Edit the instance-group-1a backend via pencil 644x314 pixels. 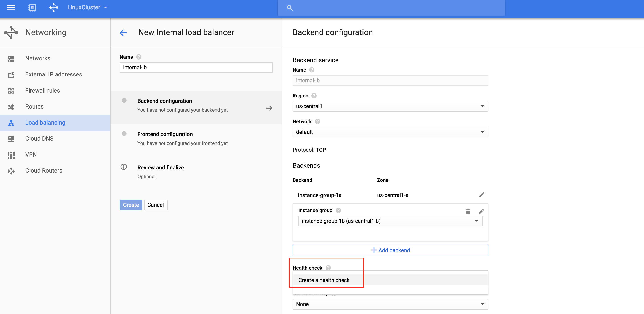(x=481, y=195)
